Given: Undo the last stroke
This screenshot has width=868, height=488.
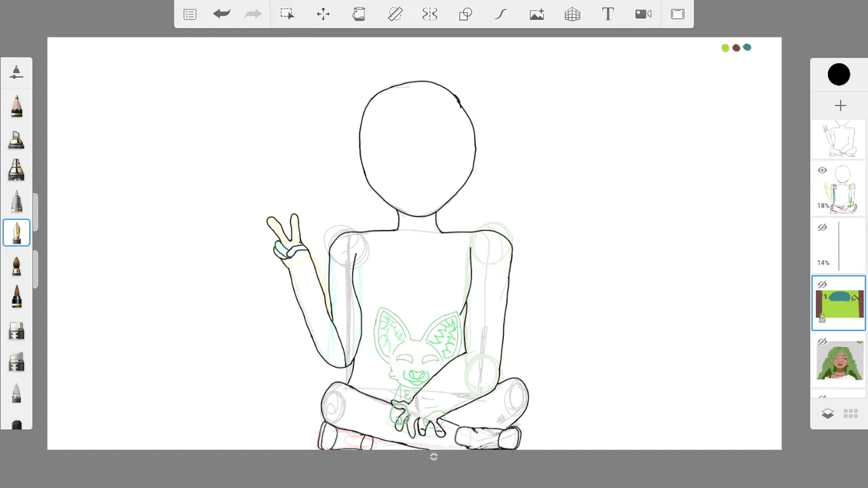Looking at the screenshot, I should (x=222, y=14).
